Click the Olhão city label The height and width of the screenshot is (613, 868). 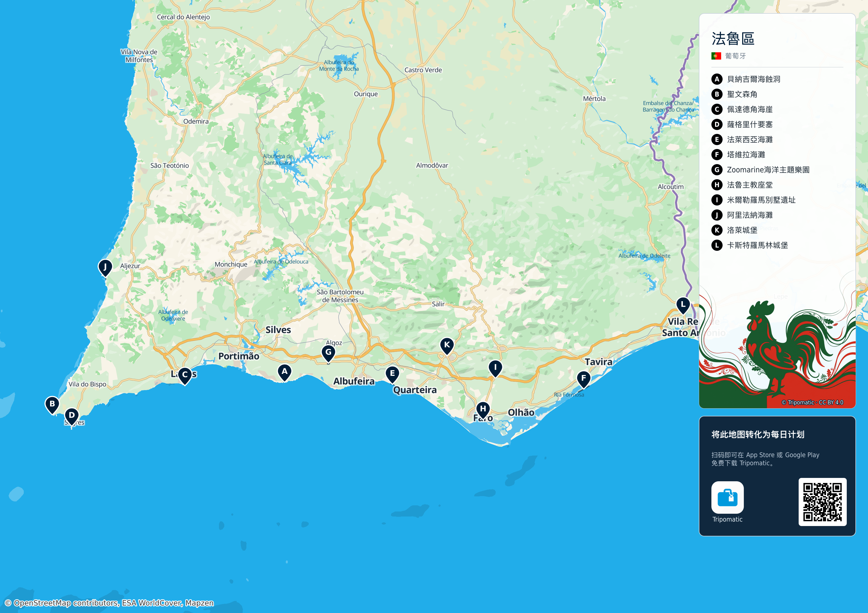click(x=521, y=412)
